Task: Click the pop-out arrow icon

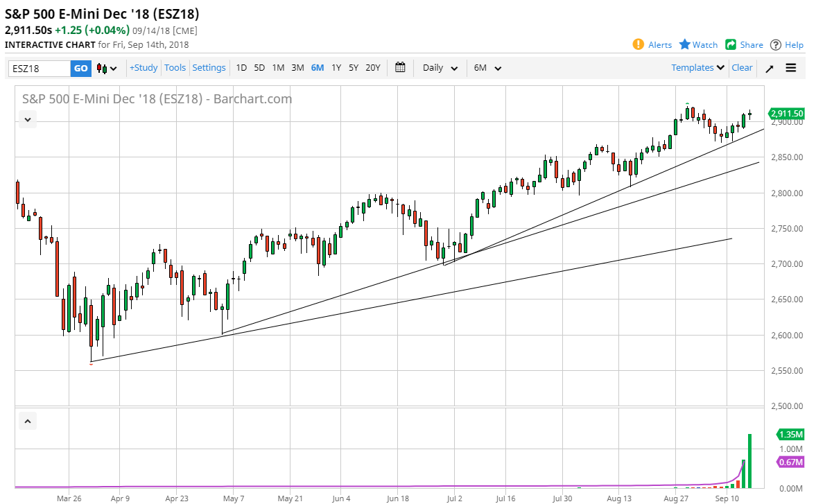Action: point(770,67)
